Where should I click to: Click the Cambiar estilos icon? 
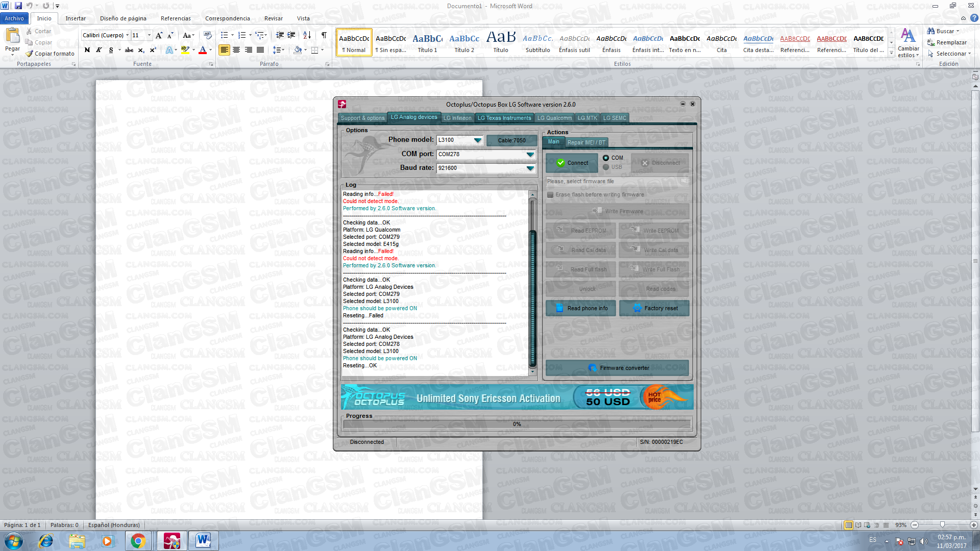(908, 43)
